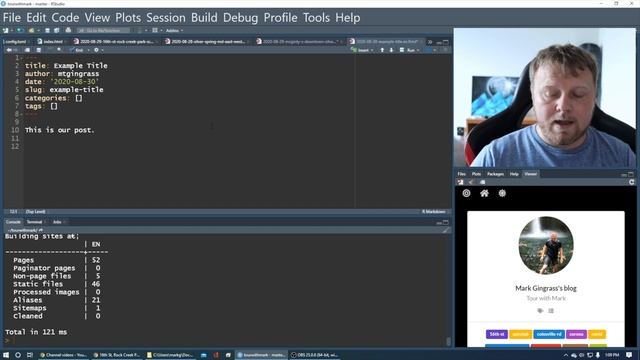640x360 pixels.
Task: Open the Build menu
Action: point(204,18)
